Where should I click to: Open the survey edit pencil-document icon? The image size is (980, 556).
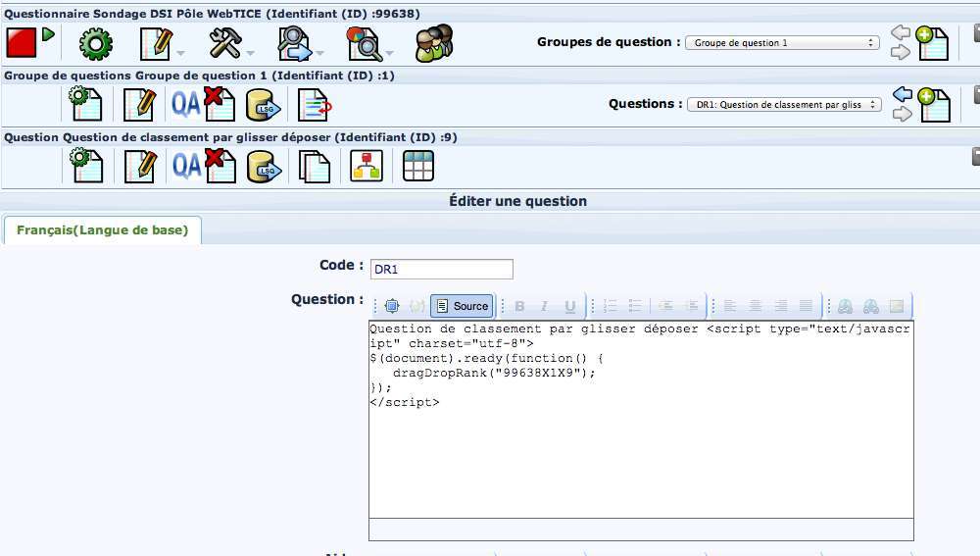click(156, 44)
